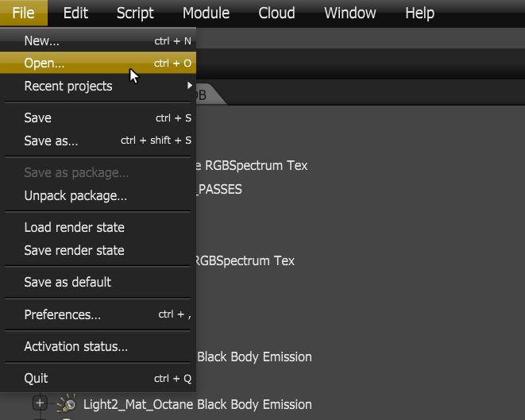Open the Script menu

(x=135, y=13)
